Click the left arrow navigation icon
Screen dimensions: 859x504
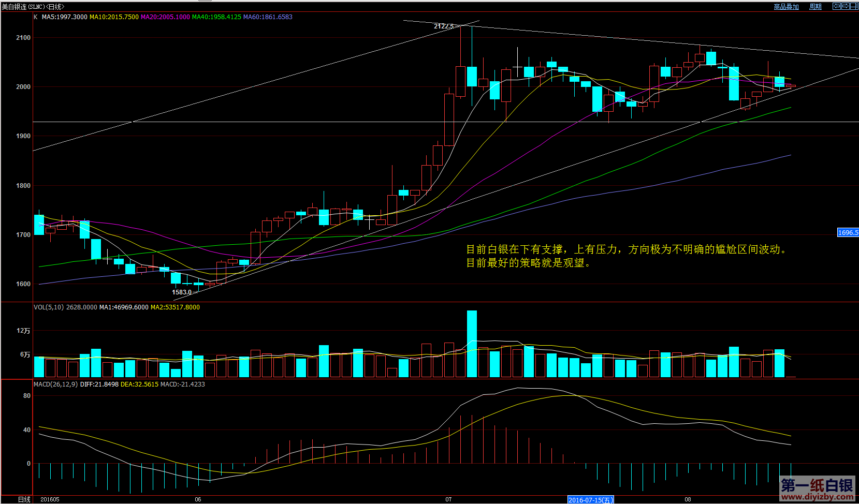coord(837,6)
